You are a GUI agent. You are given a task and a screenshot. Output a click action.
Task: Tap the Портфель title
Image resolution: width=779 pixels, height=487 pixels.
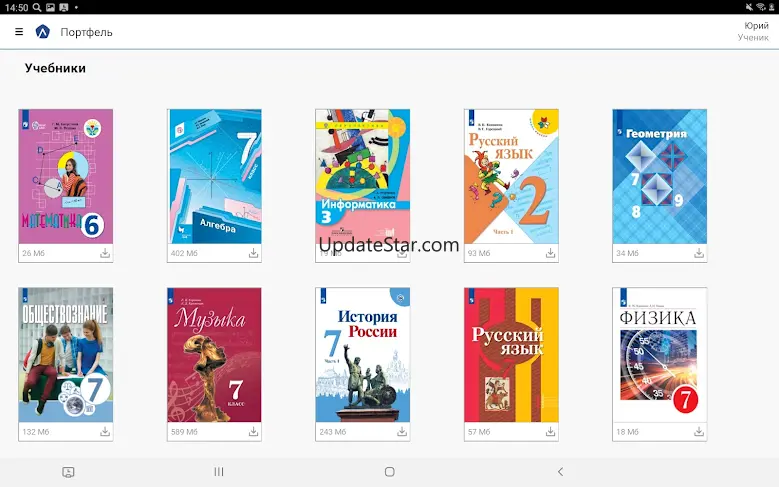point(86,32)
